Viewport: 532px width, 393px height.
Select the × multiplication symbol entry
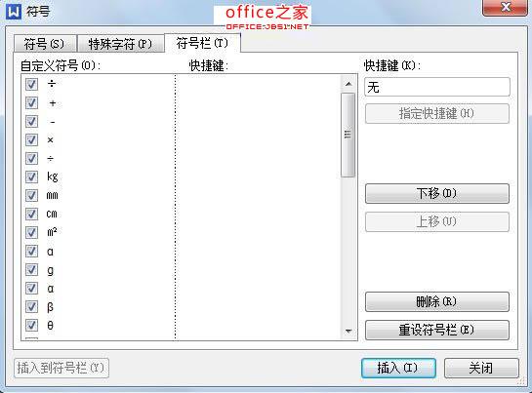(x=50, y=139)
